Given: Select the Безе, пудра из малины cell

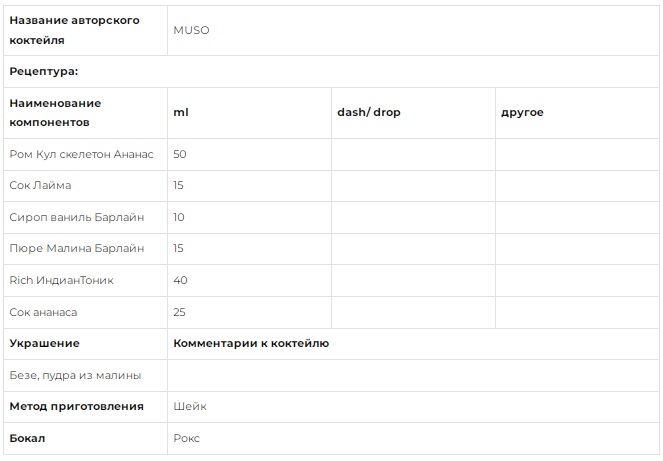Looking at the screenshot, I should point(85,376).
